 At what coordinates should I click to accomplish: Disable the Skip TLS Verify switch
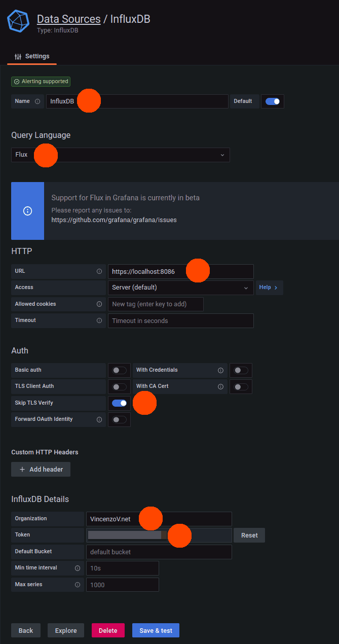[120, 403]
